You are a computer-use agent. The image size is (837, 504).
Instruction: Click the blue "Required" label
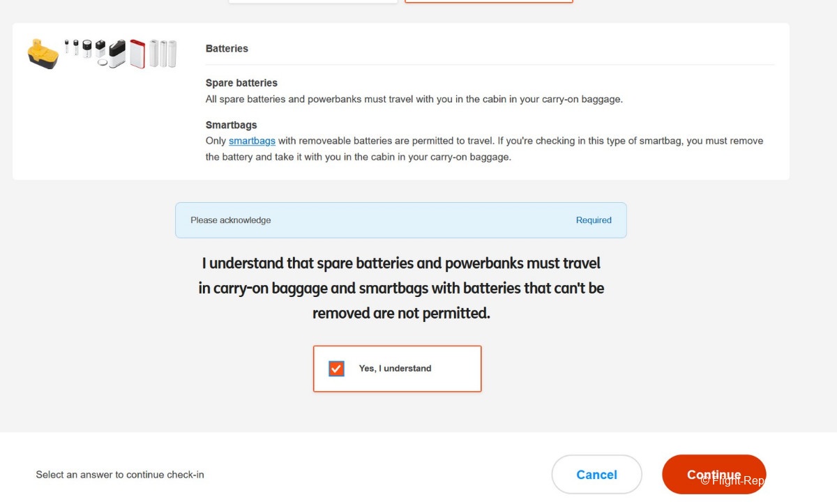594,220
